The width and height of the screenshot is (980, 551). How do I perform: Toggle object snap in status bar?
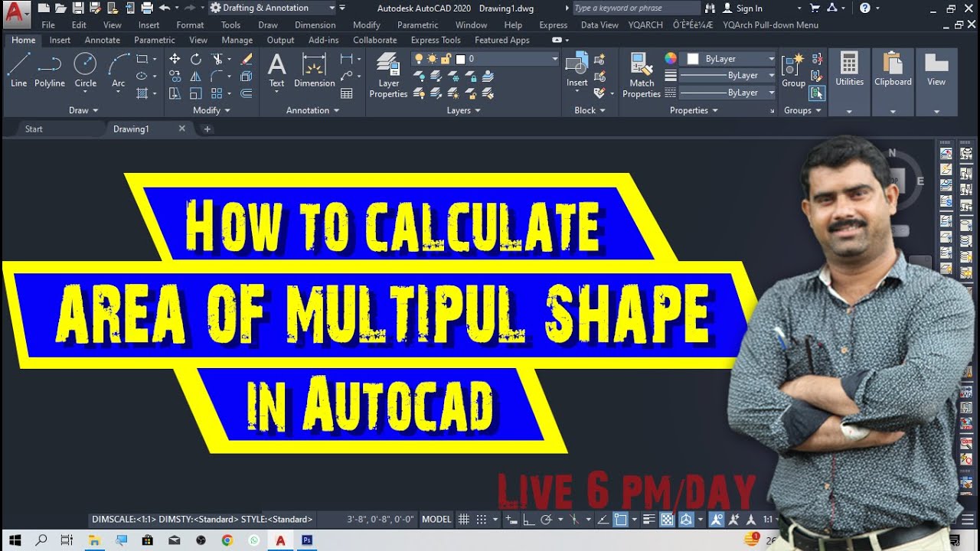[621, 519]
